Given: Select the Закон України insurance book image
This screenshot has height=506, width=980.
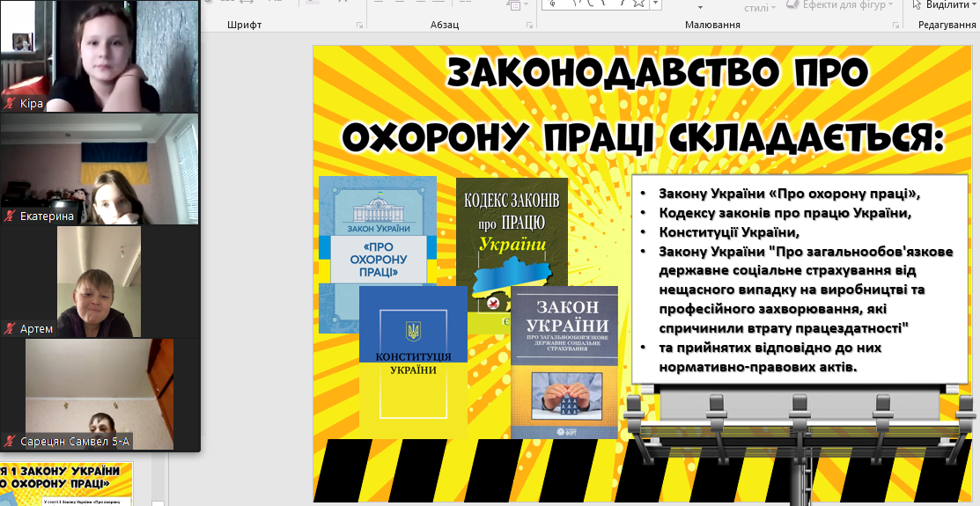Looking at the screenshot, I should pos(564,363).
